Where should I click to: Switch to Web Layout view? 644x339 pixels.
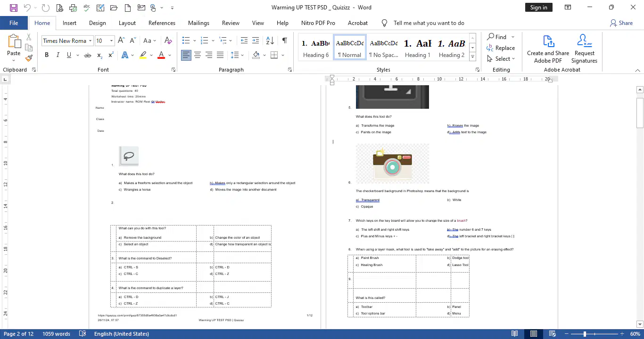[553, 334]
